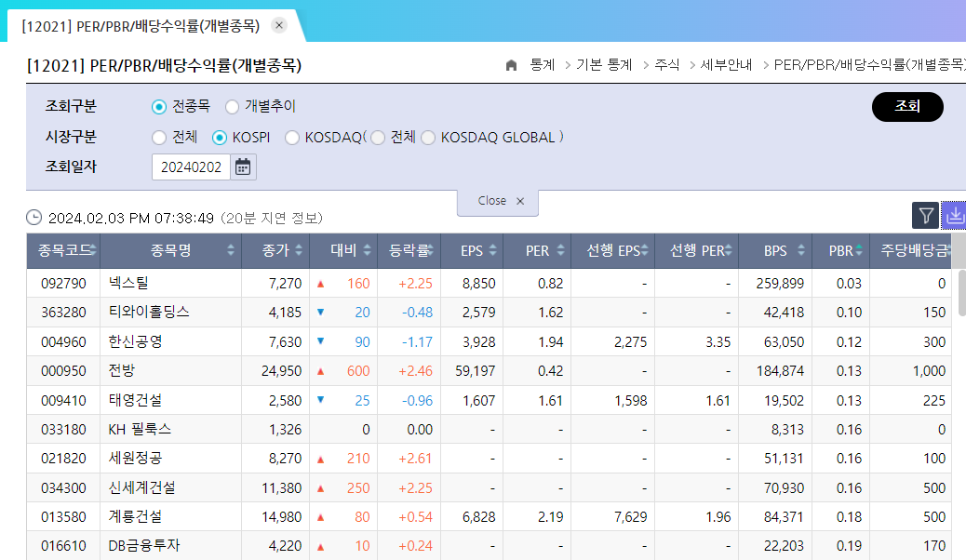Open the 통계 breadcrumb link
This screenshot has width=966, height=560.
pos(543,65)
